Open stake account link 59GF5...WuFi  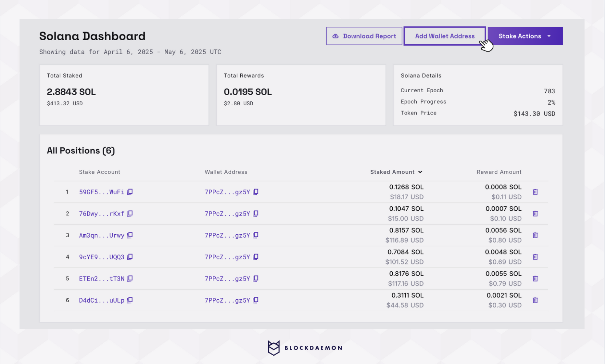[x=102, y=192]
